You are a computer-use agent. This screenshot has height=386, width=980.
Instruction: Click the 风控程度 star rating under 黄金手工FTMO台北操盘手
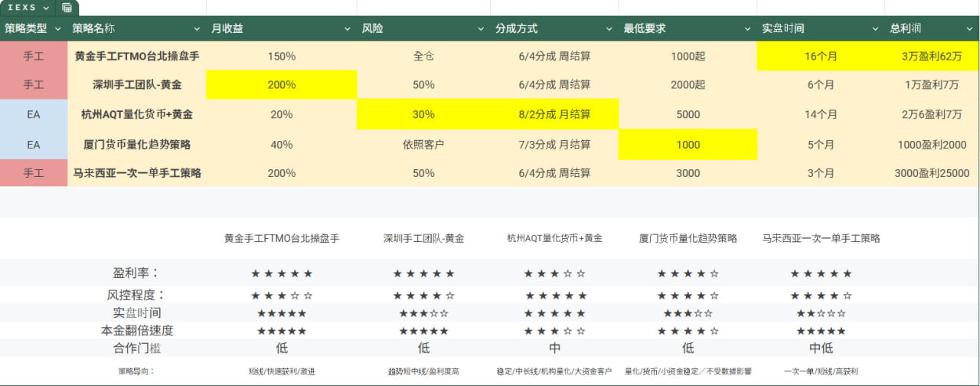[x=282, y=295]
